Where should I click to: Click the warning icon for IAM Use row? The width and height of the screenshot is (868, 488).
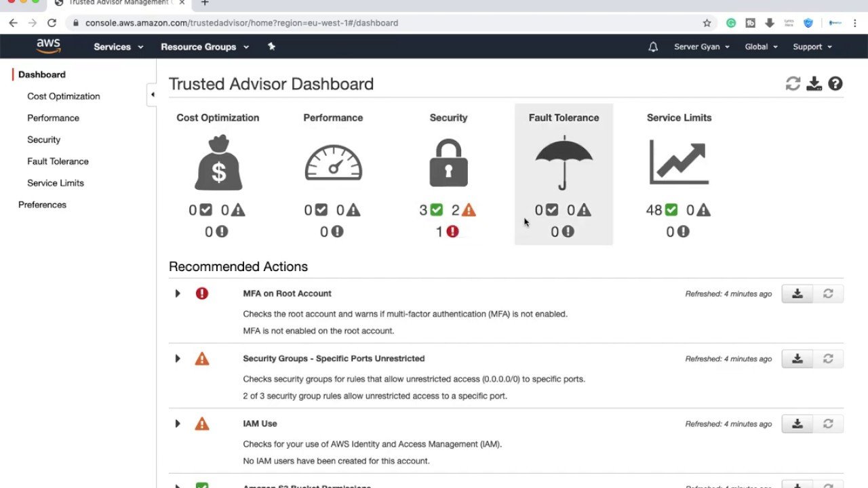(x=202, y=424)
